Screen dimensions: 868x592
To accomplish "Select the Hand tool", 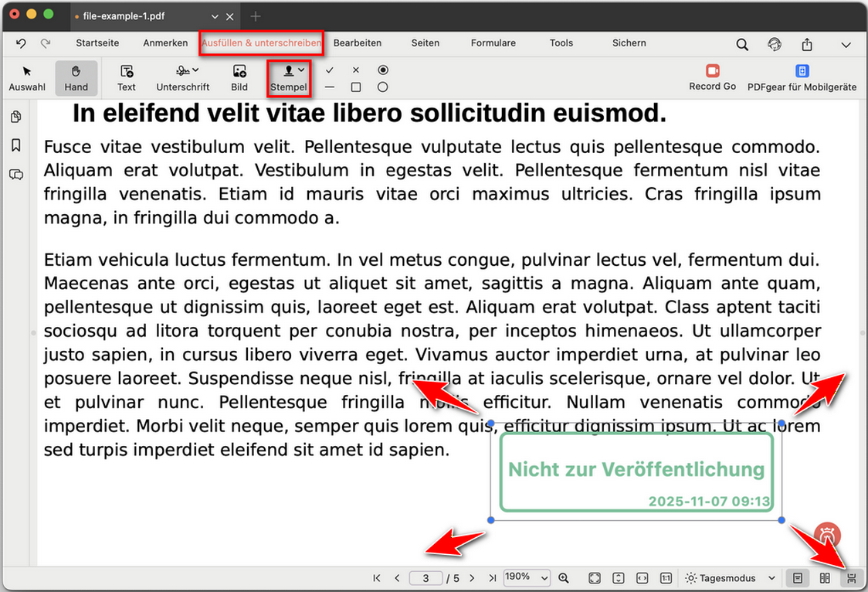I will (x=76, y=77).
